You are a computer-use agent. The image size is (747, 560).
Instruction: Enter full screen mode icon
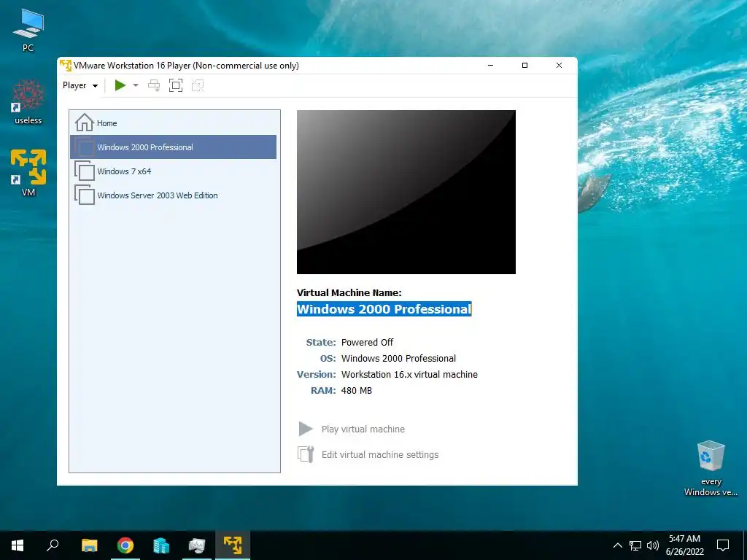[176, 85]
